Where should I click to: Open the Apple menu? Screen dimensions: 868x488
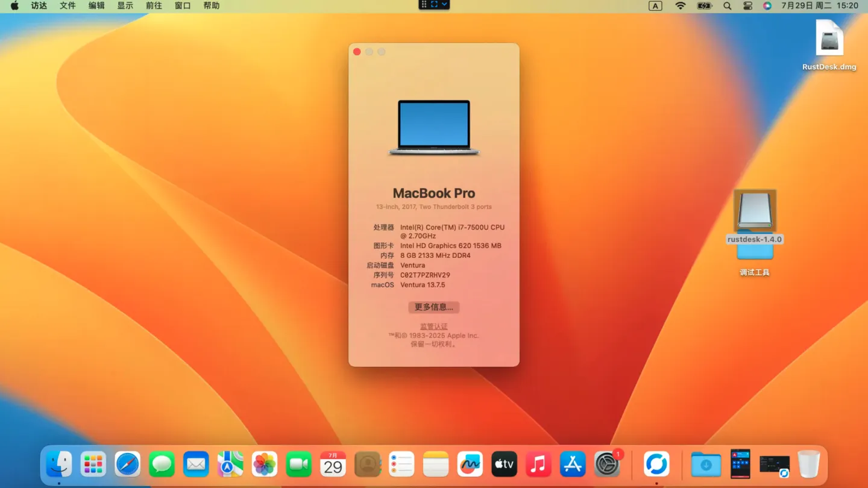pos(14,5)
